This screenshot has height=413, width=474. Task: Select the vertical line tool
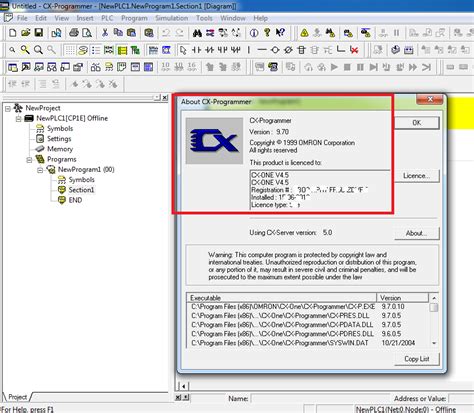249,50
